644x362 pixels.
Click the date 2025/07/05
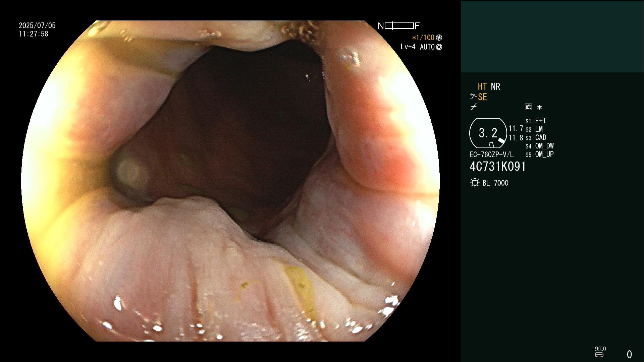pos(37,25)
